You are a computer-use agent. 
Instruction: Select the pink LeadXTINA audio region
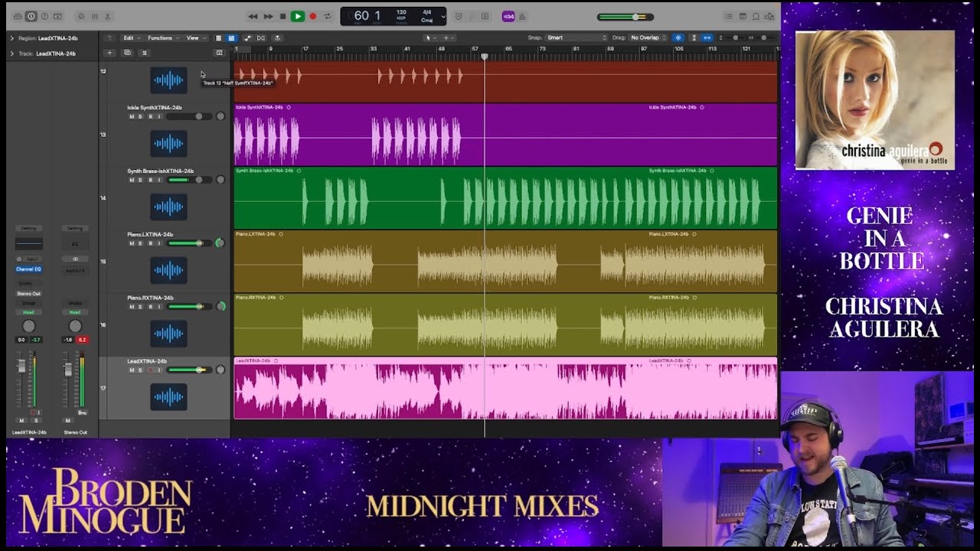505,388
